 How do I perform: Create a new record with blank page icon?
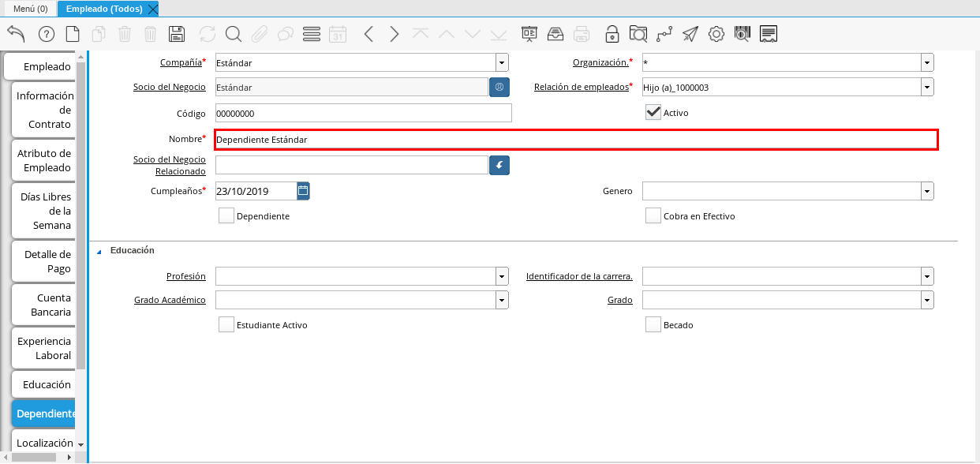tap(73, 34)
